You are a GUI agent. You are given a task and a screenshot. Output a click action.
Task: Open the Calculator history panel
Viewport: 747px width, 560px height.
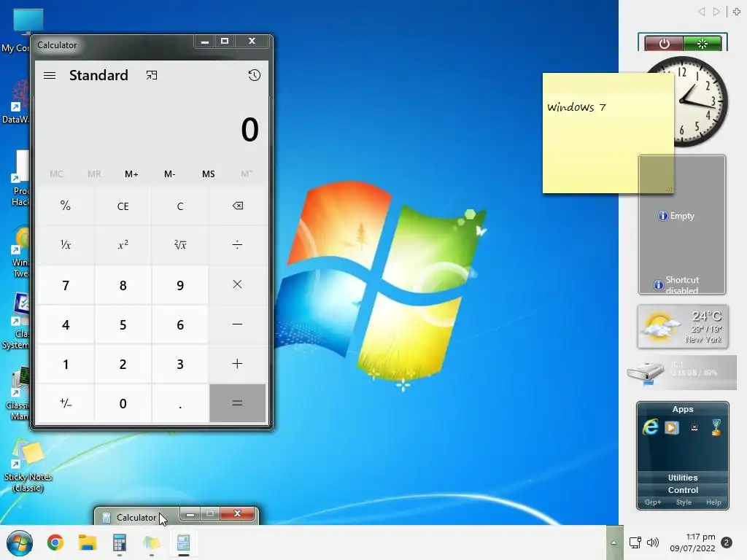click(x=255, y=75)
